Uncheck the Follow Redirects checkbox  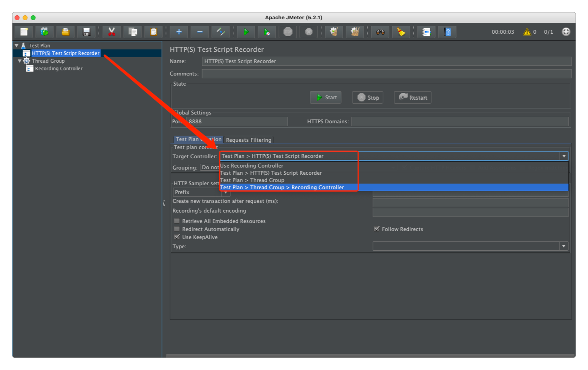(377, 229)
